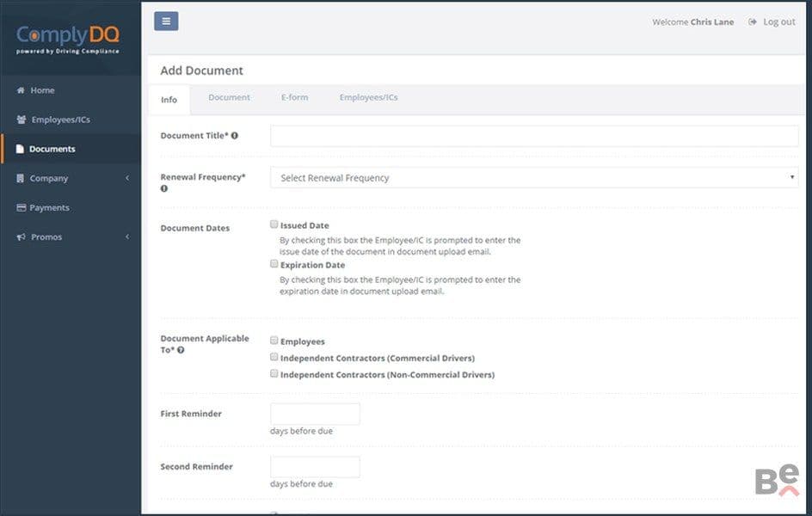812x516 pixels.
Task: Click the Renewal Frequency info icon
Action: (164, 188)
